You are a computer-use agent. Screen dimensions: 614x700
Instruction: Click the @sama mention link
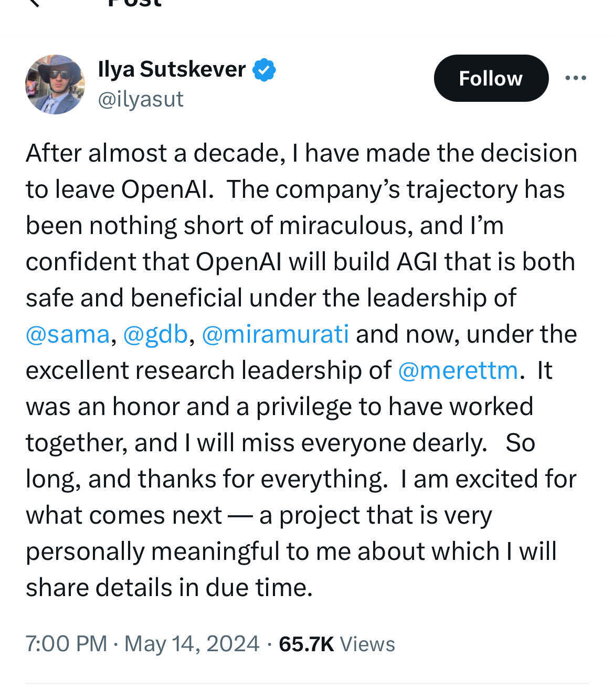coord(66,333)
